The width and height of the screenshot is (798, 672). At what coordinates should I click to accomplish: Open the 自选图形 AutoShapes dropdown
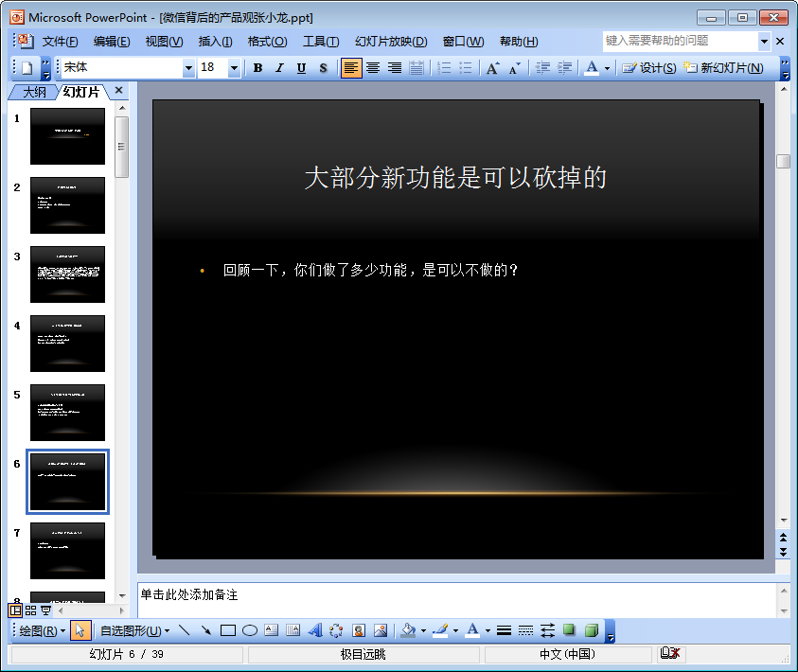(134, 630)
